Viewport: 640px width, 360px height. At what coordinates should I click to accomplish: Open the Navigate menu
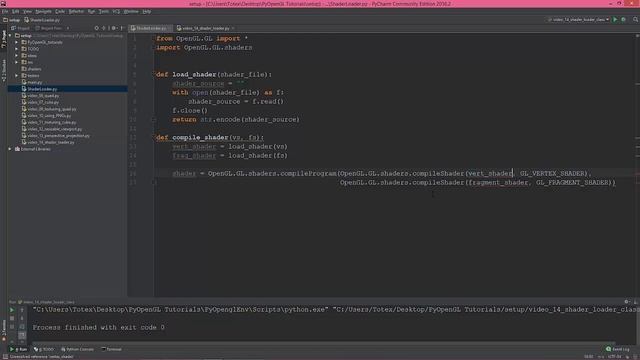pyautogui.click(x=43, y=11)
